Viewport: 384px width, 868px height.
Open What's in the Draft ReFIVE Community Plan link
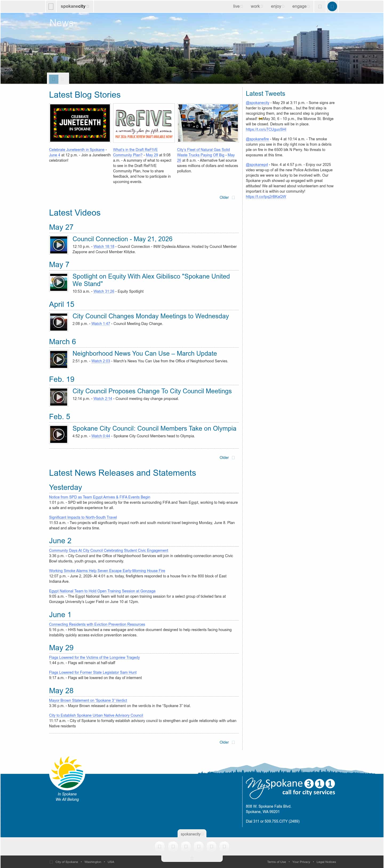(x=135, y=152)
